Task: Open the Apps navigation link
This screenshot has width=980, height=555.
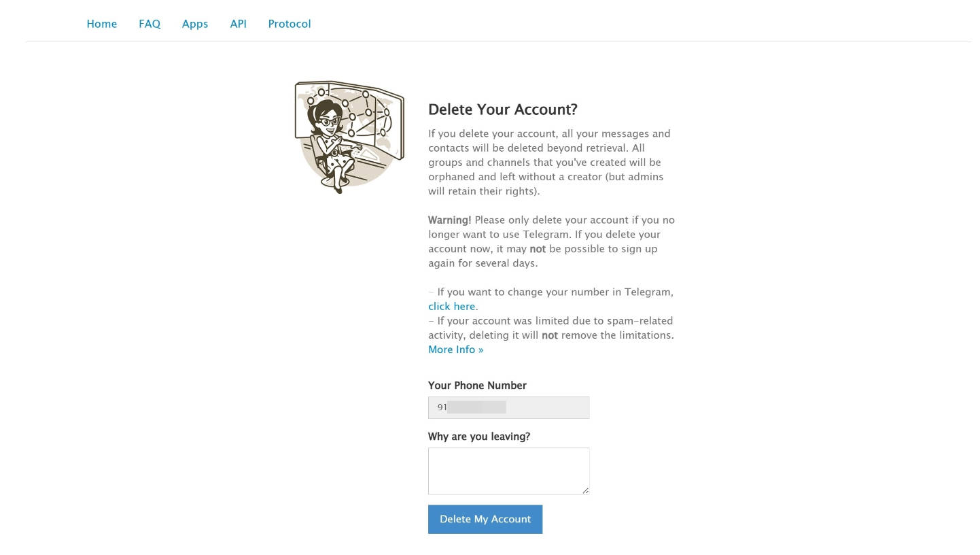Action: click(195, 24)
